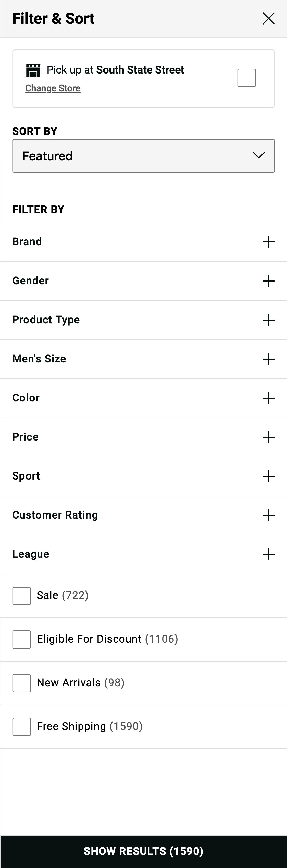
Task: Click the plus icon next to Color
Action: point(268,398)
